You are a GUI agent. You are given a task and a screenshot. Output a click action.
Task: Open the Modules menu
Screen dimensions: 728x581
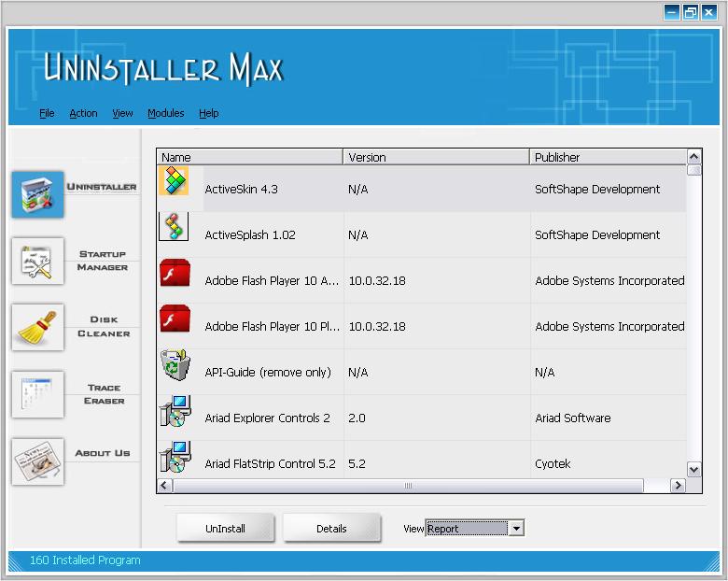point(166,113)
